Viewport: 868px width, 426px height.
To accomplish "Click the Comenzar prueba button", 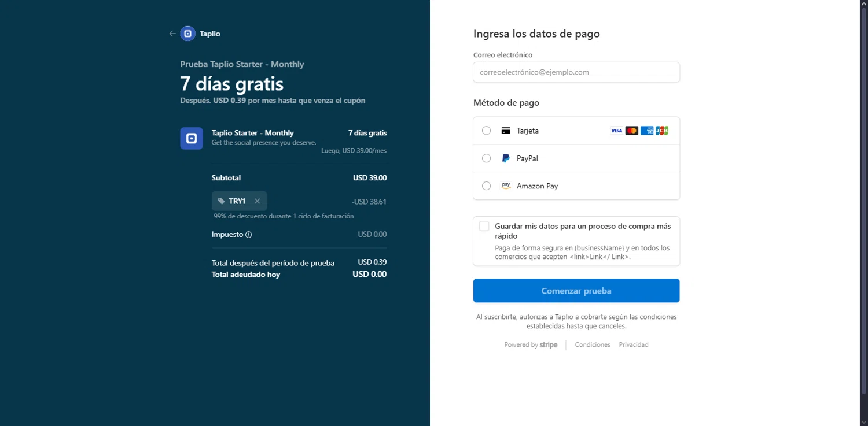I will [x=576, y=291].
